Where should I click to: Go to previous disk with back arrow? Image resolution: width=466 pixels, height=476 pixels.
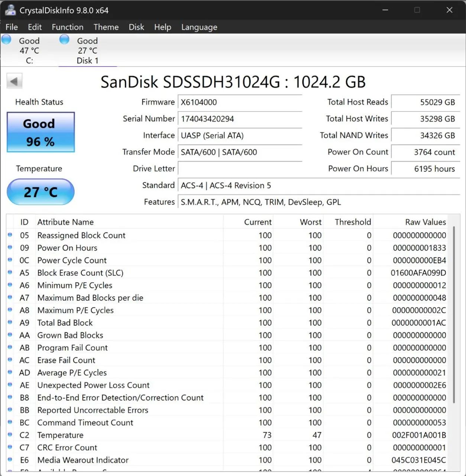tap(14, 81)
